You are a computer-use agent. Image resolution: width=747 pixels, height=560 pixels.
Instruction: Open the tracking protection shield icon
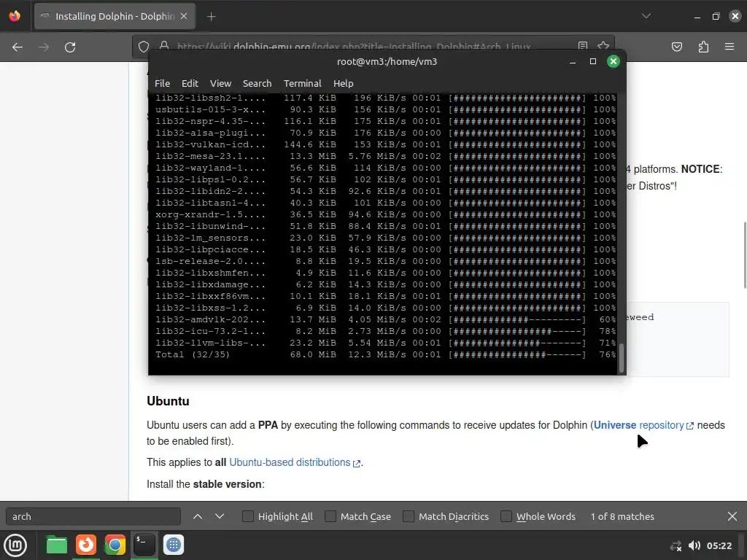(144, 47)
